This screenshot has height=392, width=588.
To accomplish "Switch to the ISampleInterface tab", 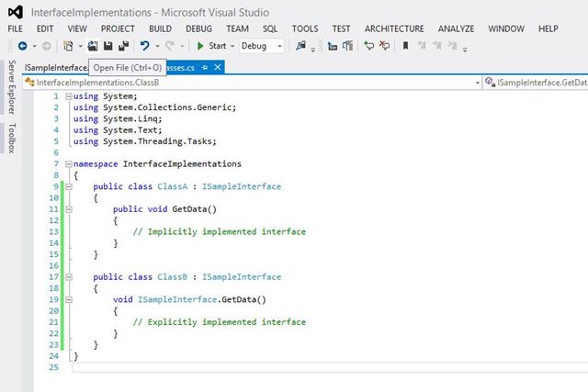I will pos(56,67).
